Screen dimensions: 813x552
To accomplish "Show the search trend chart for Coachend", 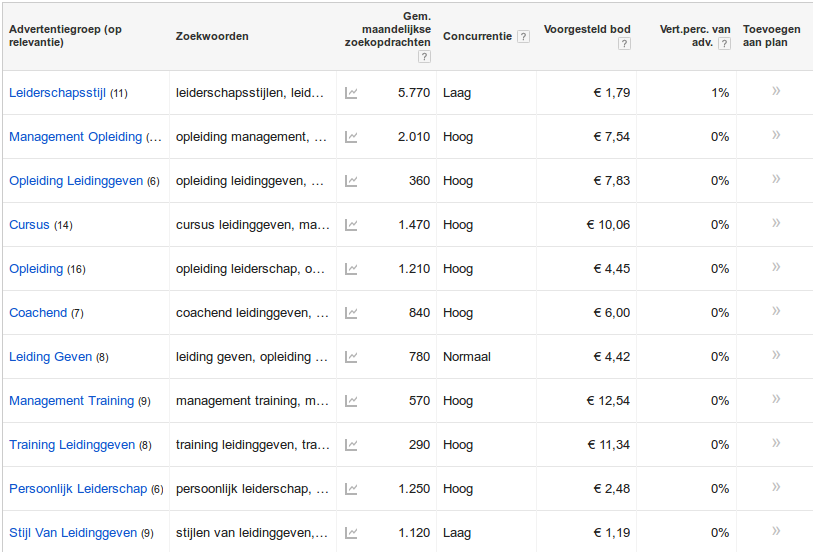I will point(351,313).
